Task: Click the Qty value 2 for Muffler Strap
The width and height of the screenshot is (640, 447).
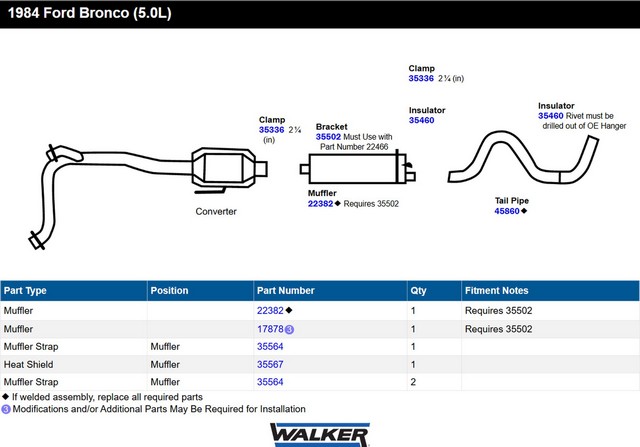Action: coord(413,382)
